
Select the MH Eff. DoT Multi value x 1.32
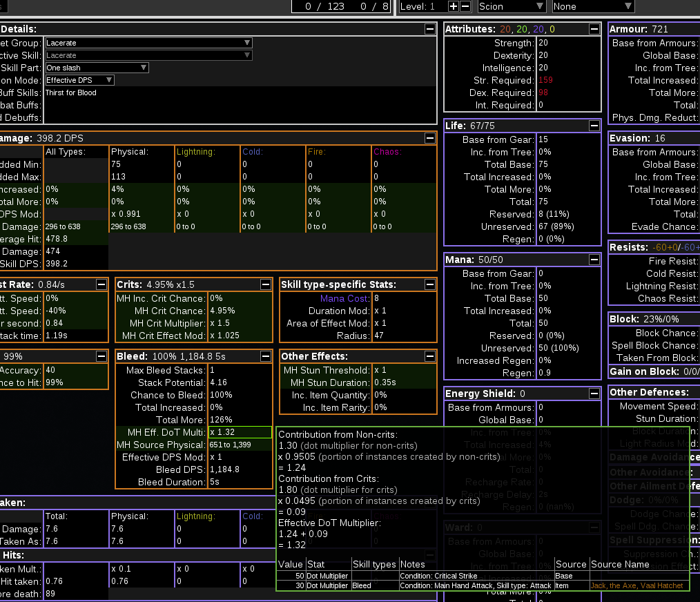240,432
